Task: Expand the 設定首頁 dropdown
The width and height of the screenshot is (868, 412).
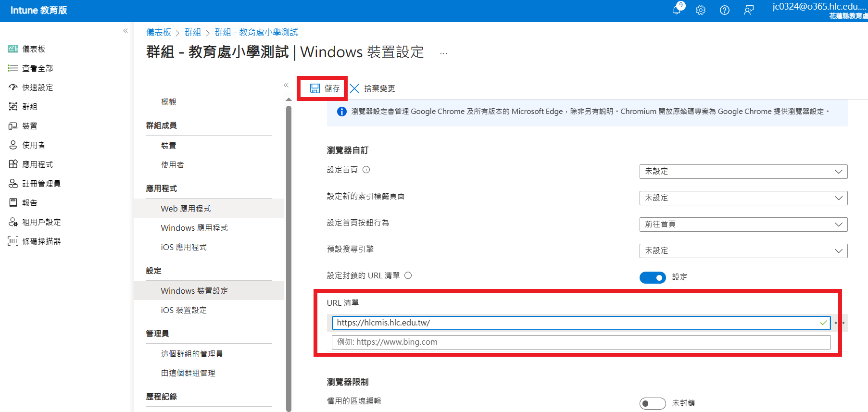Action: 743,172
